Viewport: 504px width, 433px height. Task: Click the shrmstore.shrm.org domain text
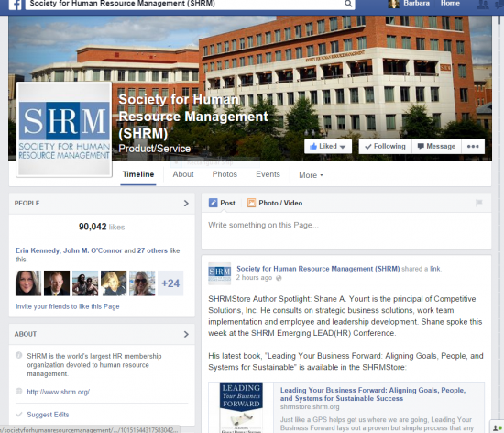point(310,407)
